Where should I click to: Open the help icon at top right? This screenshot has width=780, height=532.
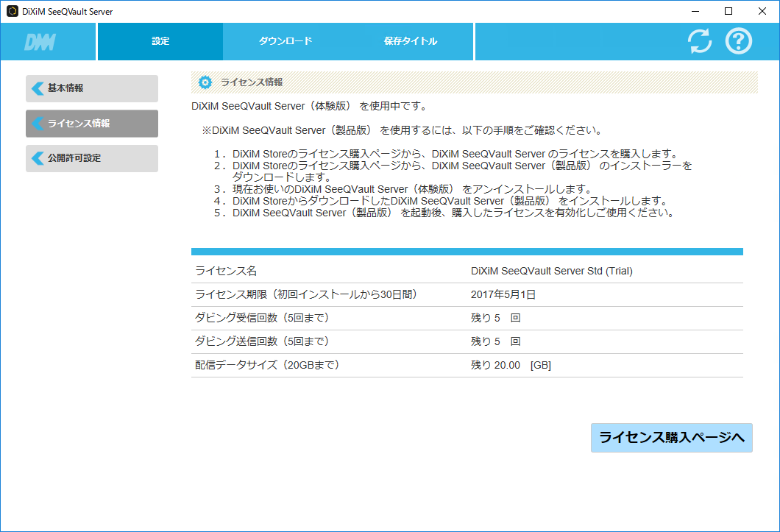click(x=738, y=41)
